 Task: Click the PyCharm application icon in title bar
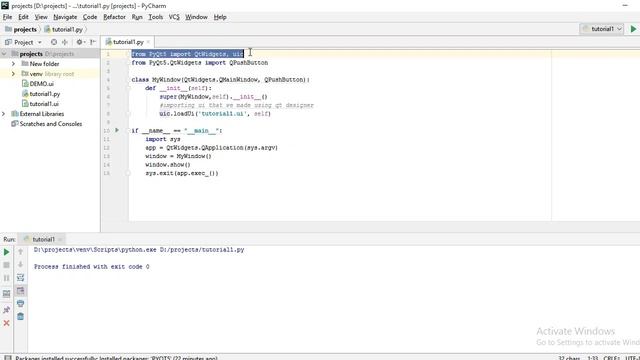pos(5,5)
